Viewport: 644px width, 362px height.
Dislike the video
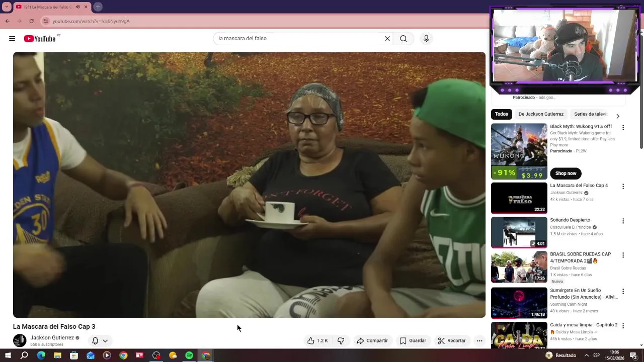point(341,341)
